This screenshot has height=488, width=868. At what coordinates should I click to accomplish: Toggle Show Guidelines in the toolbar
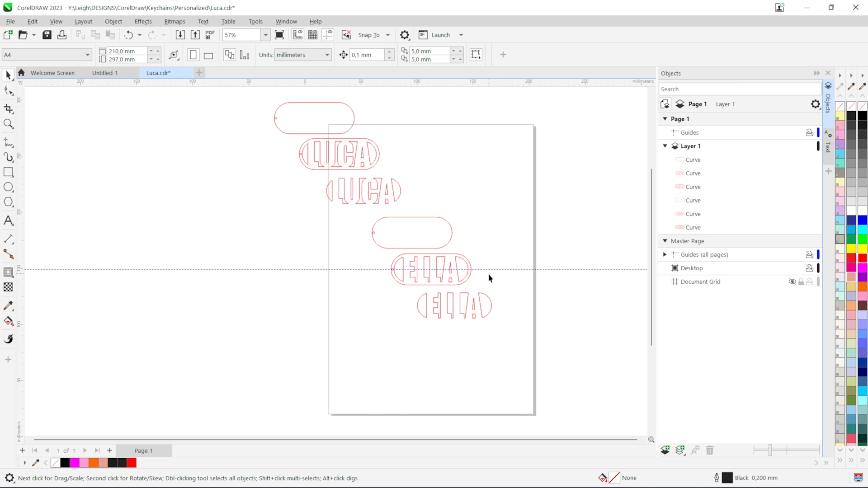tap(328, 35)
